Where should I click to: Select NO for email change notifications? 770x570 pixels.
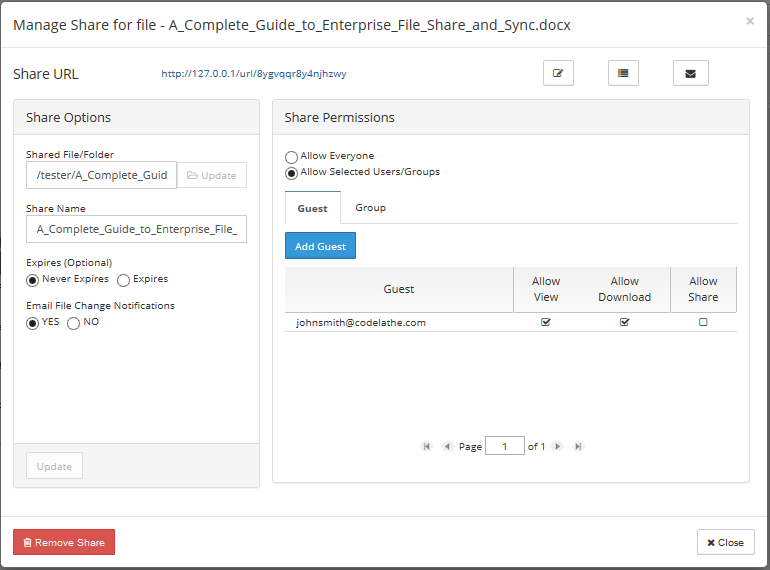(73, 323)
